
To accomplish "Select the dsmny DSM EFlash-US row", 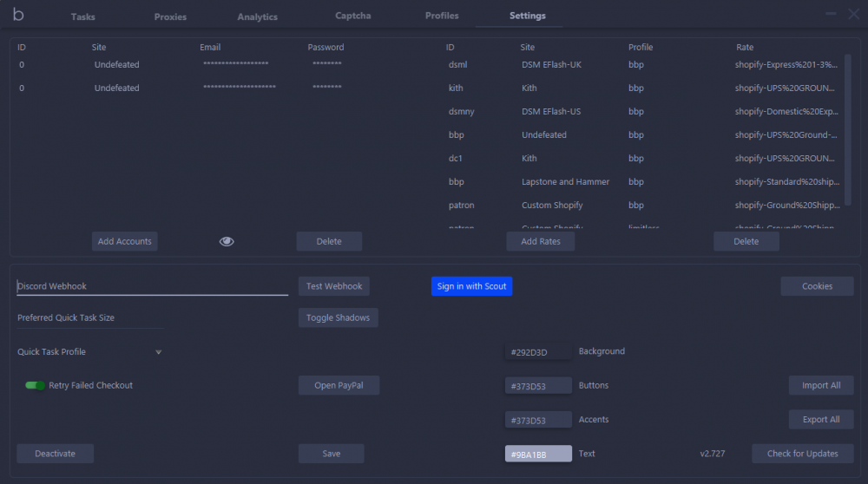I will [x=643, y=111].
